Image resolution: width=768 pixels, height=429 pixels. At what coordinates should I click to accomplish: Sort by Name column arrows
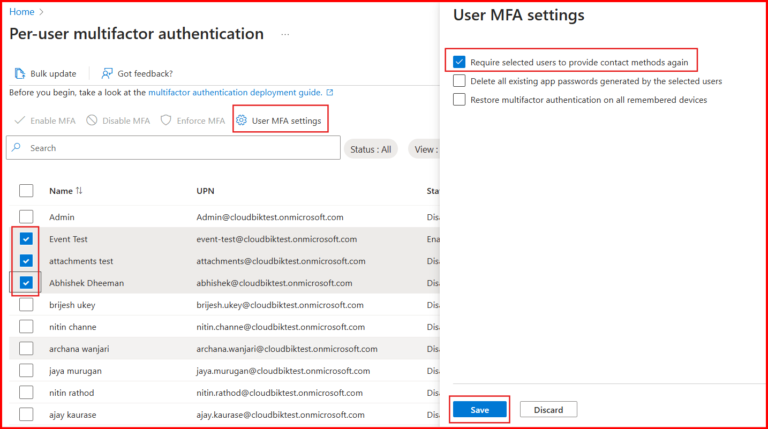tap(80, 190)
